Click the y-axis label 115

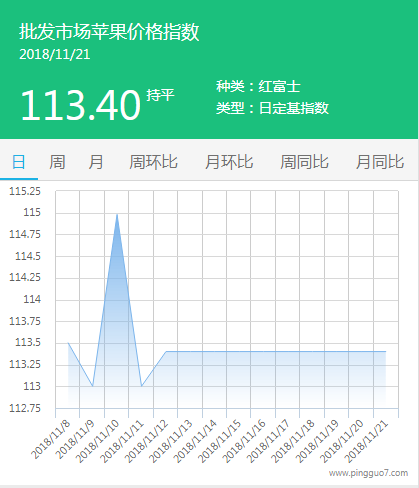32,212
